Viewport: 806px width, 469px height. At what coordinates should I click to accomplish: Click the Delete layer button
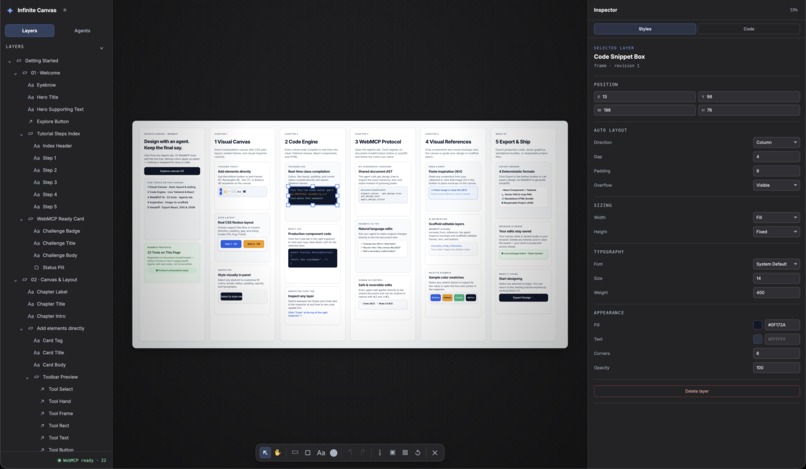697,391
